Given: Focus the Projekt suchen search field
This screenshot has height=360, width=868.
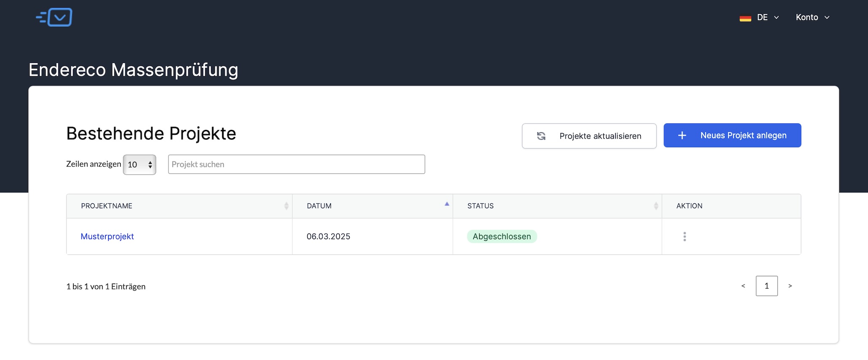Looking at the screenshot, I should tap(296, 164).
